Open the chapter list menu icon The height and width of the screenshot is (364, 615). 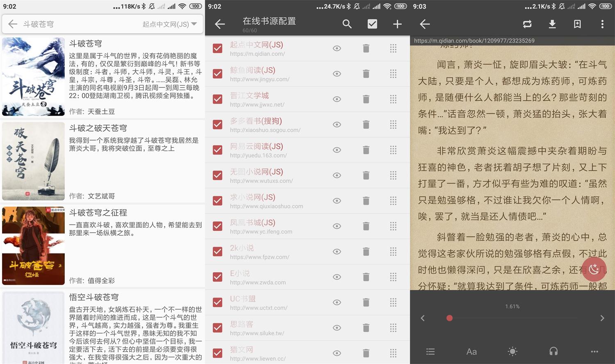(430, 351)
